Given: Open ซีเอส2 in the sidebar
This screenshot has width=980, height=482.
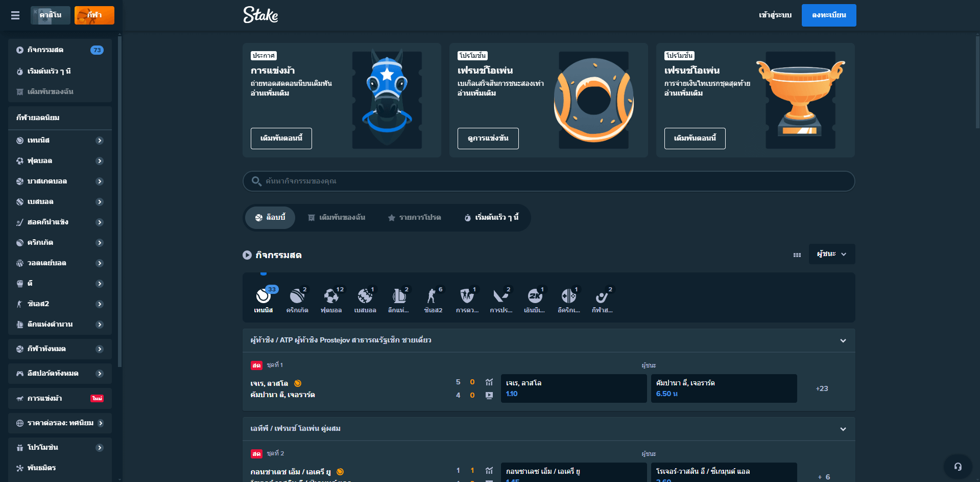Looking at the screenshot, I should click(x=60, y=304).
